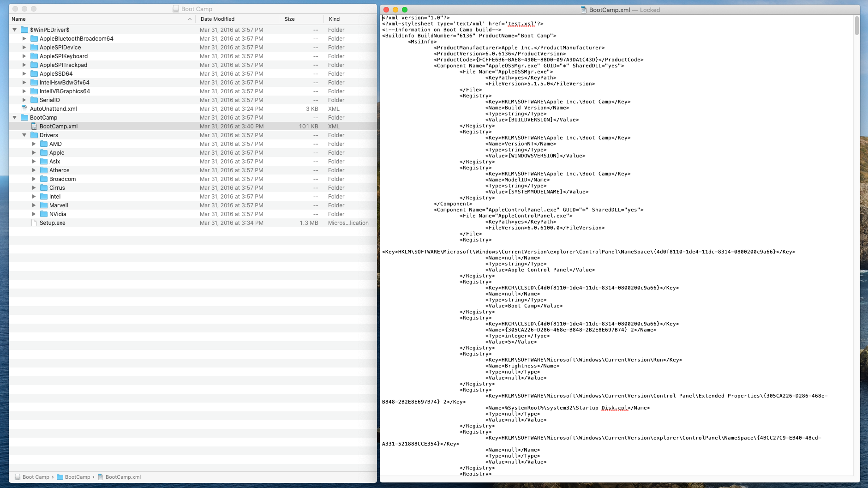Select the AppleSPIKeyboard folder name
The width and height of the screenshot is (868, 488).
click(x=64, y=56)
